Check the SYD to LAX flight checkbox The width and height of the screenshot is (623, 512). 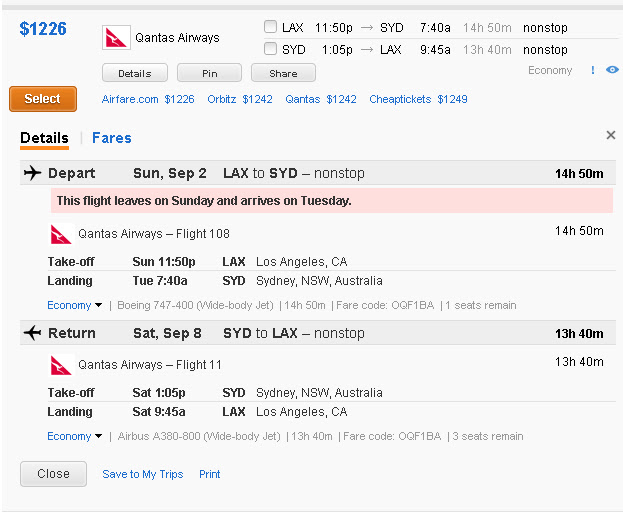pyautogui.click(x=271, y=48)
